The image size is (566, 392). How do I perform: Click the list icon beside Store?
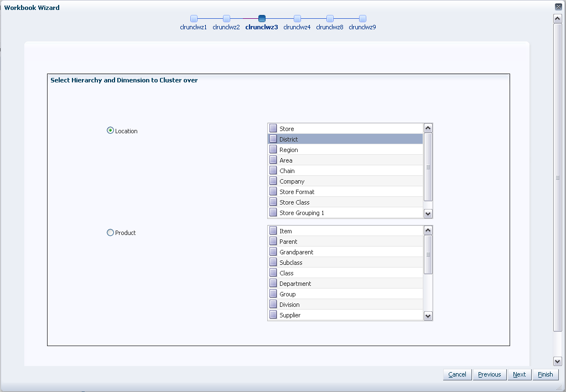click(273, 128)
